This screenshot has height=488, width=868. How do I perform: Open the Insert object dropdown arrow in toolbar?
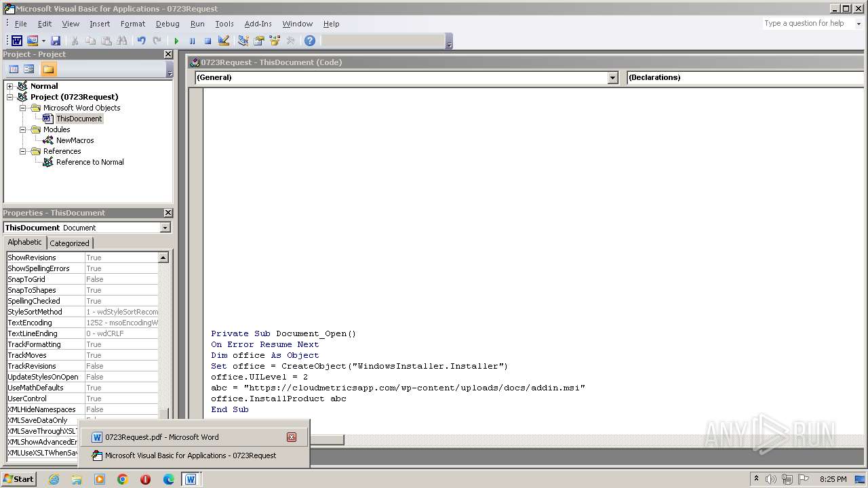point(43,41)
